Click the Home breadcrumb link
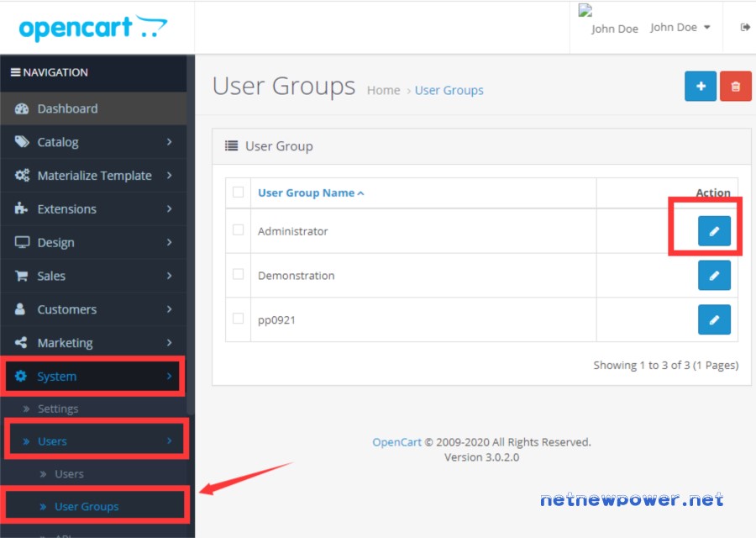Screen dimensions: 756x538 tap(383, 90)
